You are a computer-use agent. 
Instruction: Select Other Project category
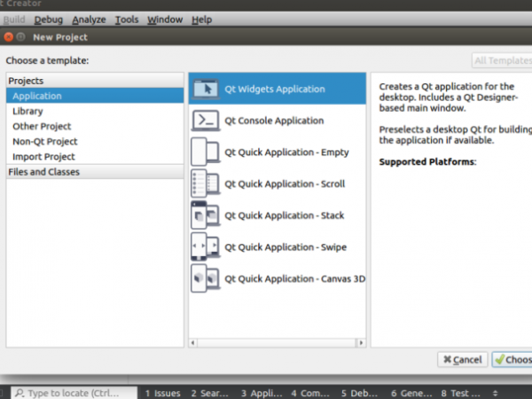click(x=42, y=126)
